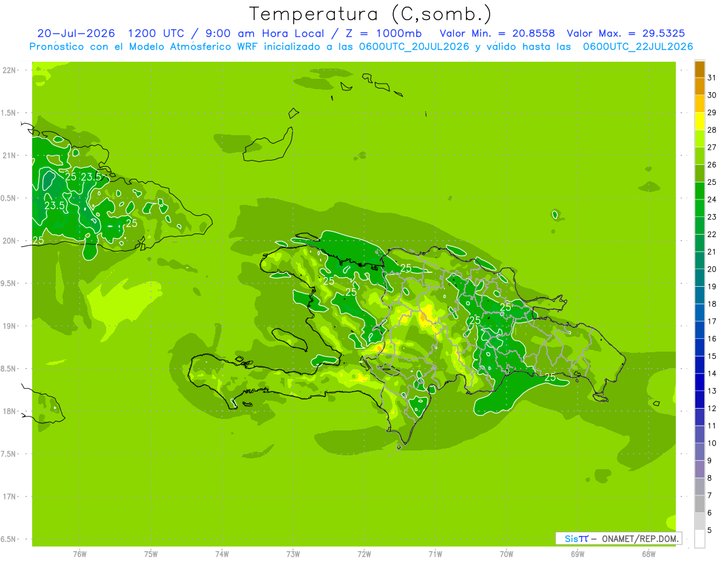Image resolution: width=728 pixels, height=562 pixels.
Task: Click the gray legend swatch above 7
Action: (699, 486)
